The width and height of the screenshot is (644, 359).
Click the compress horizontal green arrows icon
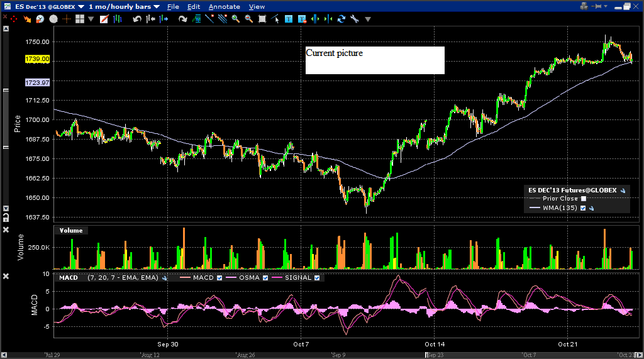tap(328, 19)
